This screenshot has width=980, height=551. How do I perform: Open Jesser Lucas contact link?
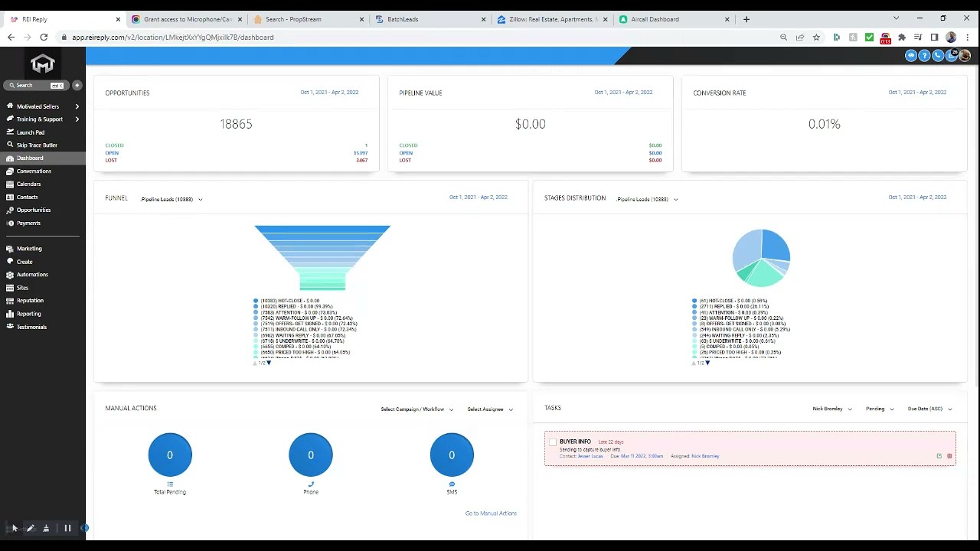point(590,456)
